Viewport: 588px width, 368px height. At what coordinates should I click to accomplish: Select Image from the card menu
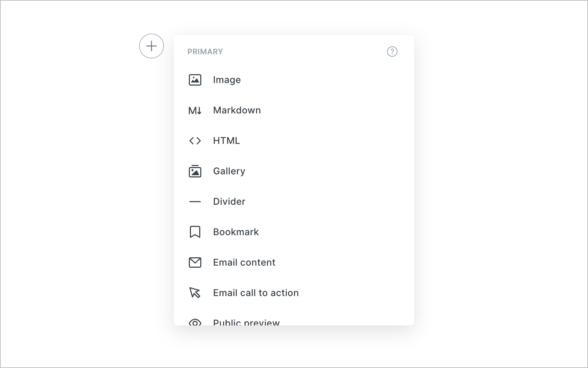[227, 80]
